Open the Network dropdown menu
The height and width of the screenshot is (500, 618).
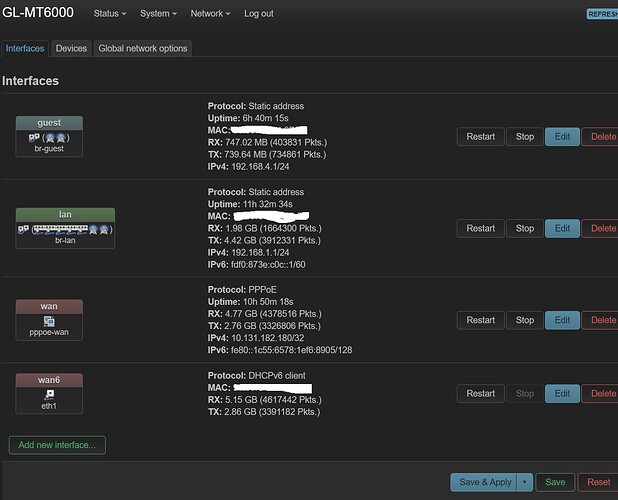click(x=210, y=13)
